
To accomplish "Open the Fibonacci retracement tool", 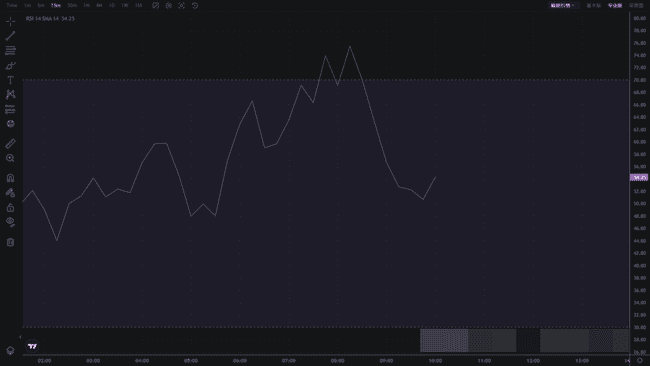I will pos(10,51).
